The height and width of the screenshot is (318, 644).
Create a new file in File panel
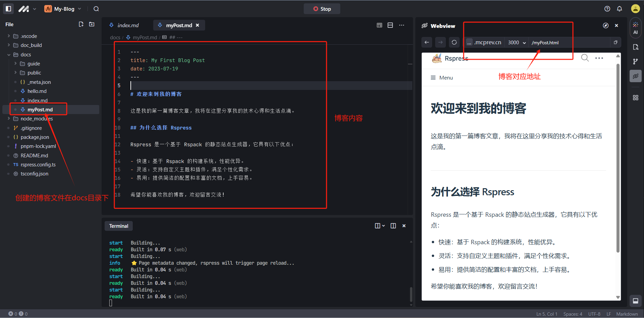click(x=81, y=24)
